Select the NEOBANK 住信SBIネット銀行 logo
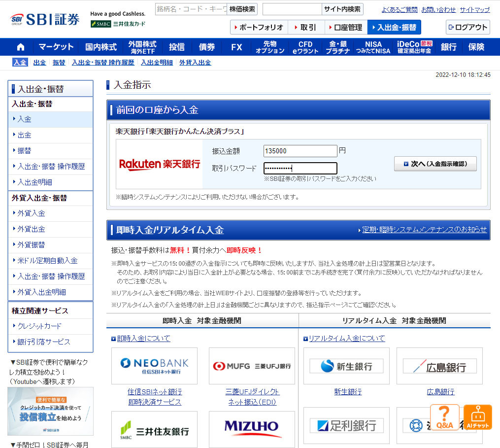The height and width of the screenshot is (448, 500). pos(154,366)
